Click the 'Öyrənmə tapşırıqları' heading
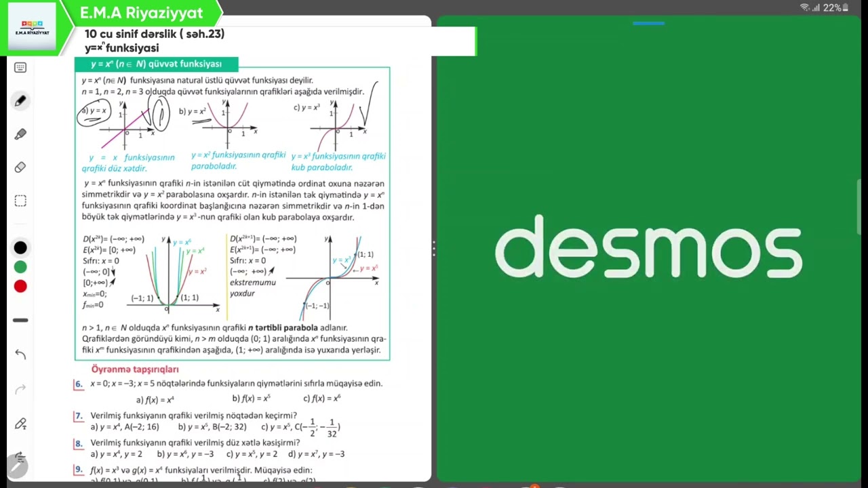Viewport: 868px width, 488px height. click(x=135, y=369)
